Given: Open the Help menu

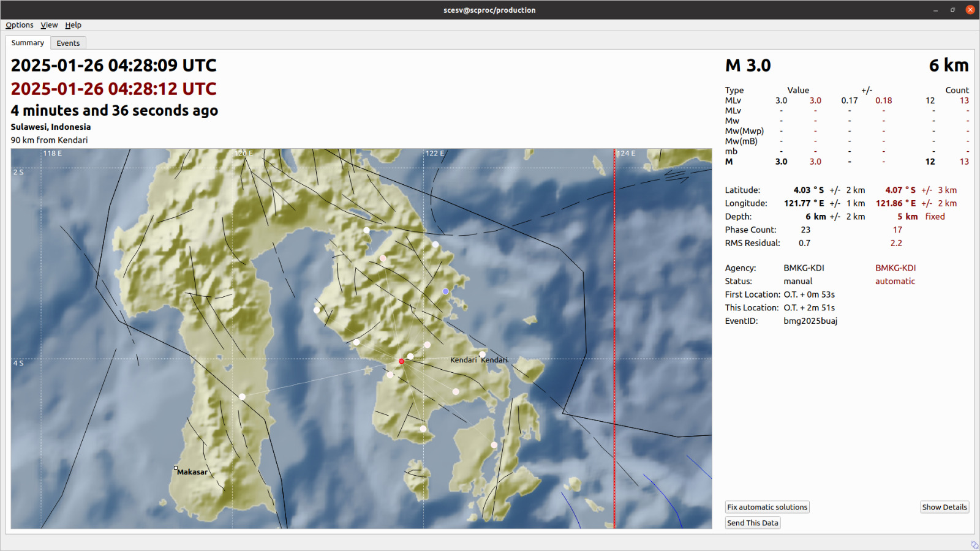Looking at the screenshot, I should [x=73, y=25].
